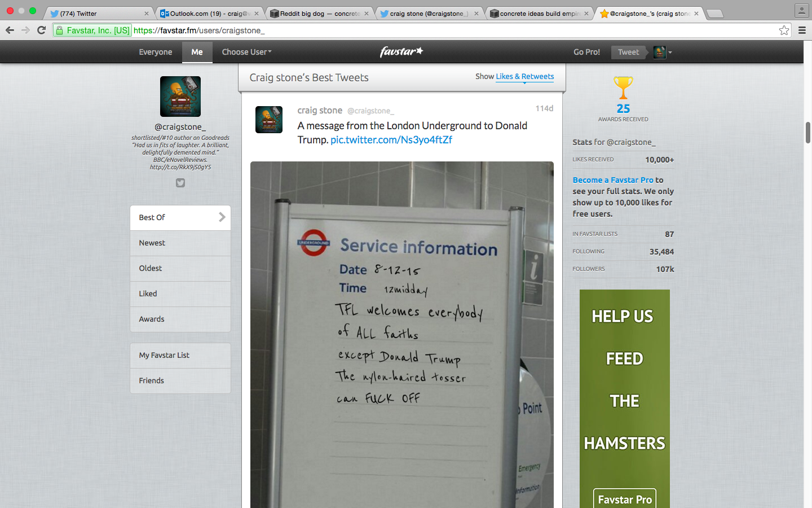Click the green padlock site security icon
The image size is (812, 508).
pyautogui.click(x=59, y=30)
